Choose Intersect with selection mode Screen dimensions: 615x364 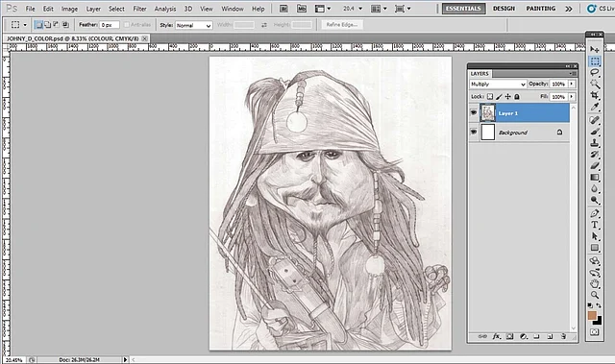(x=65, y=25)
